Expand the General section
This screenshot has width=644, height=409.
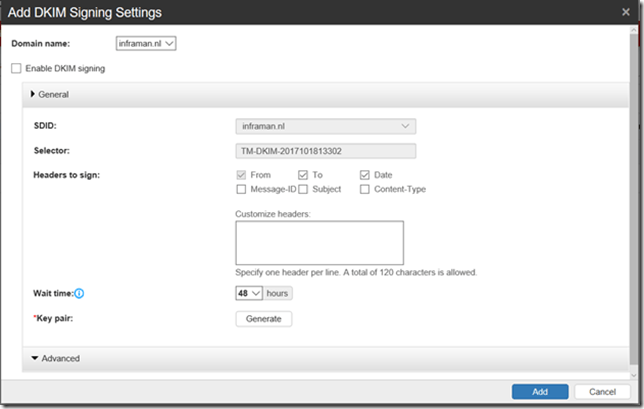pos(33,94)
